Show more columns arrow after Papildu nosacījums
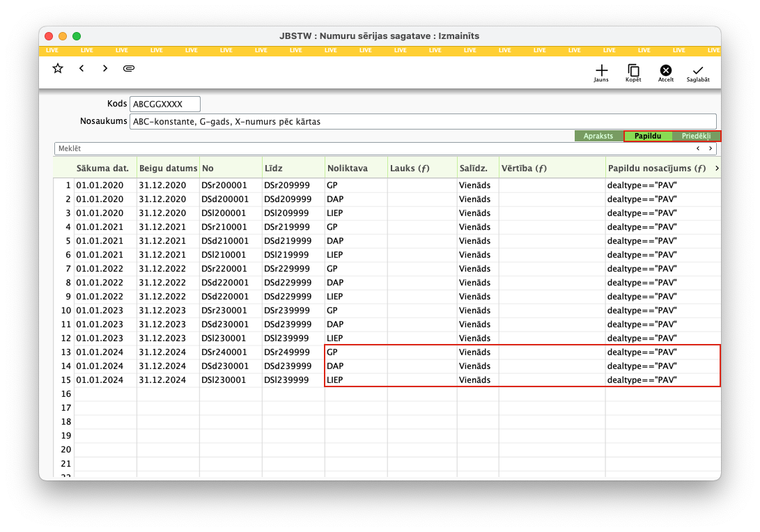The image size is (760, 532). pos(716,168)
